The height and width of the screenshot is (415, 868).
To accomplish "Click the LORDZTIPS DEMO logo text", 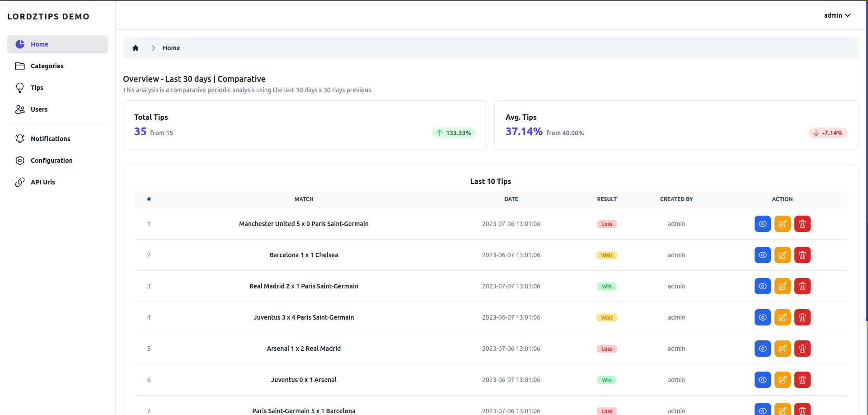I will pyautogui.click(x=48, y=17).
